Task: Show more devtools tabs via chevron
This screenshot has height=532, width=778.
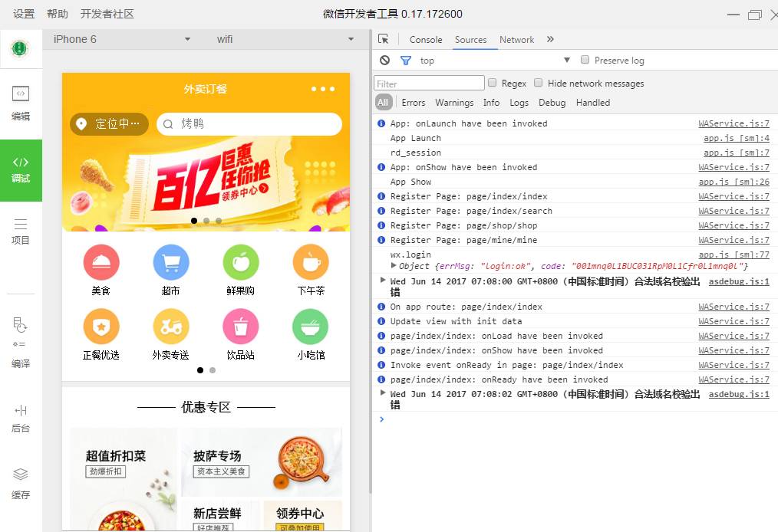Action: pyautogui.click(x=550, y=39)
